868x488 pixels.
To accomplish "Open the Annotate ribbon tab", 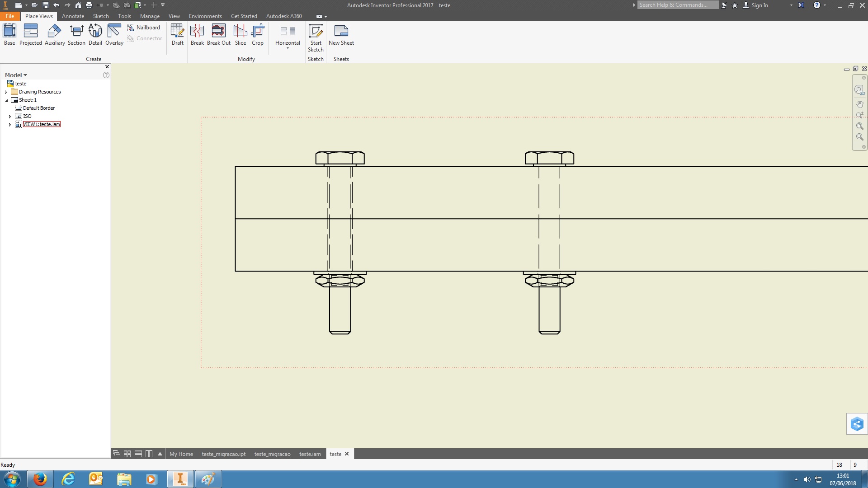I will tap(73, 16).
